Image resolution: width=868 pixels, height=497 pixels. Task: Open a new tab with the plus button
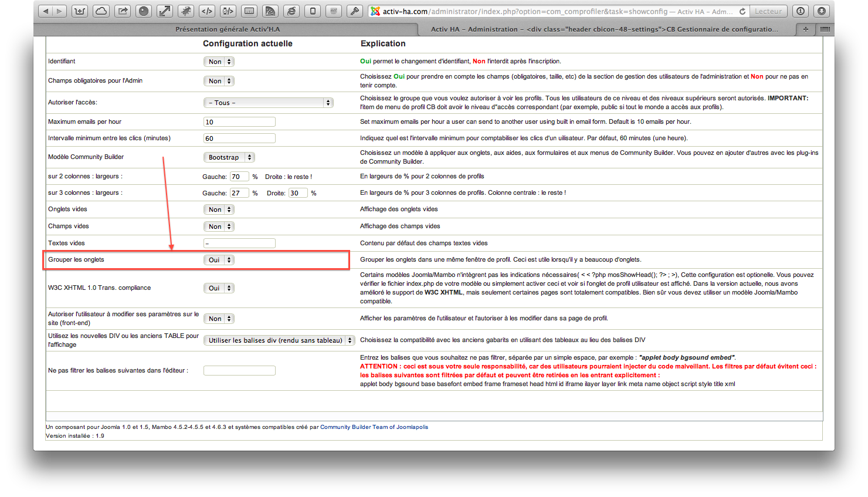806,29
